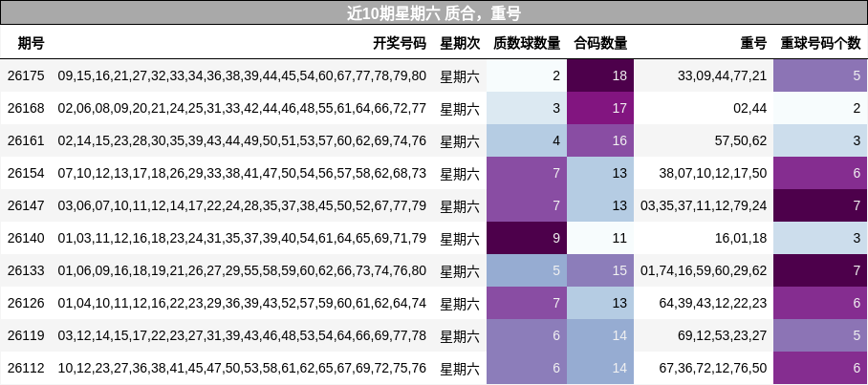
Task: Click 星期六 in row 26112
Action: (460, 369)
